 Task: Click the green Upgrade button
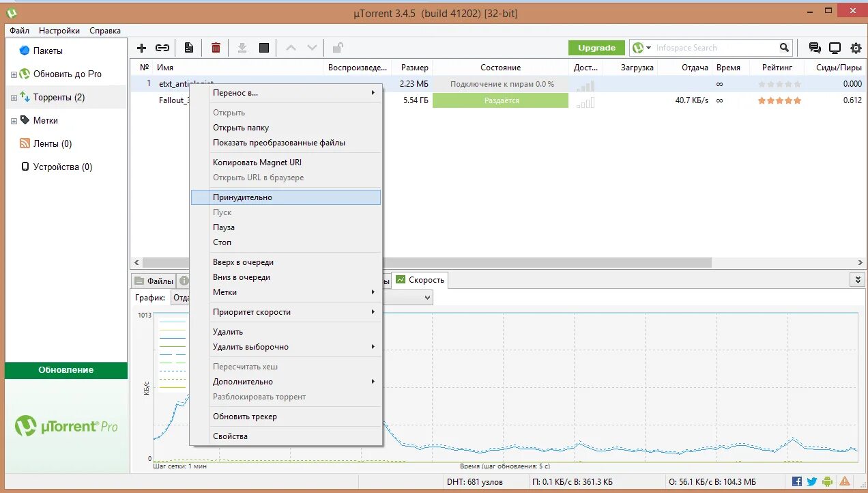[596, 48]
